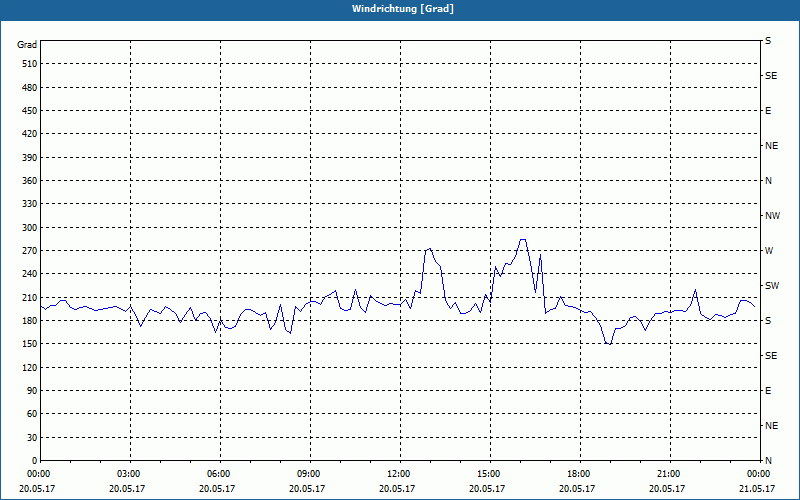This screenshot has height=500, width=800.
Task: Click the 00:00 label above 21.05.17
Action: (759, 474)
